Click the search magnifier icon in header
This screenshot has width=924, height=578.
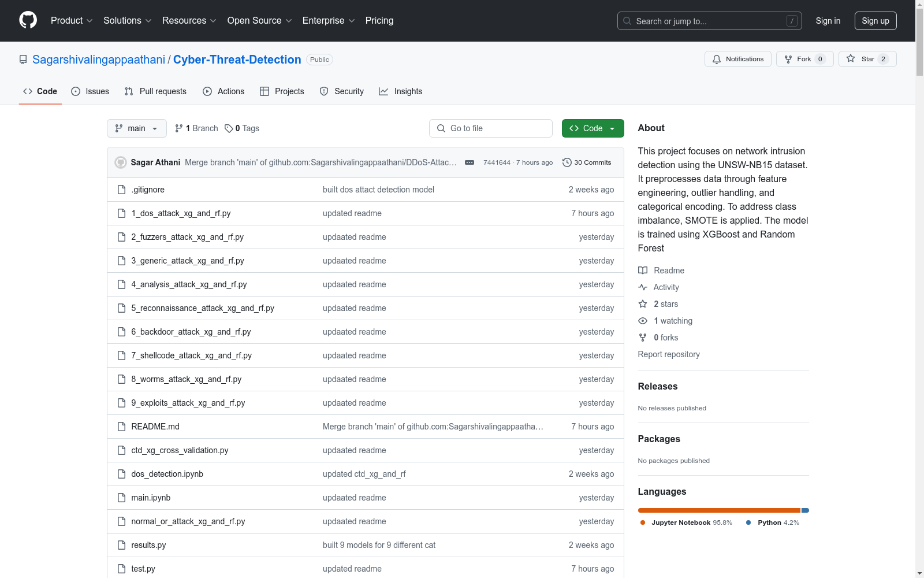coord(627,21)
